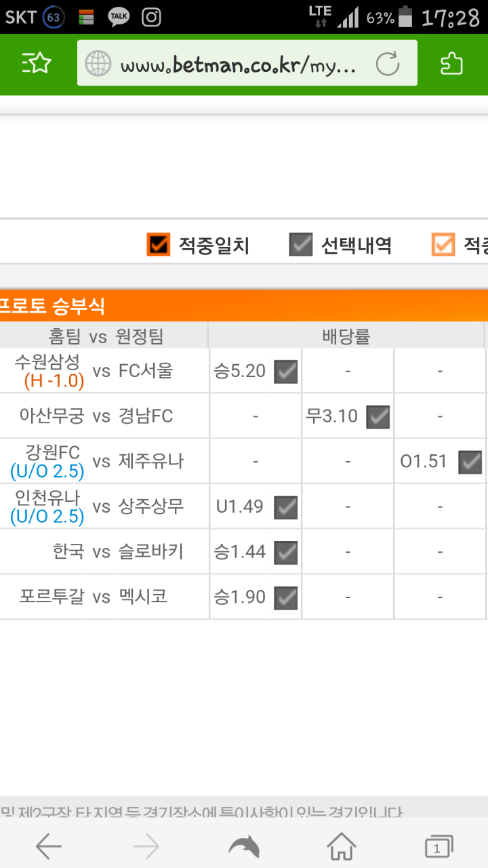
Task: Tap the page reload icon
Action: coord(388,64)
